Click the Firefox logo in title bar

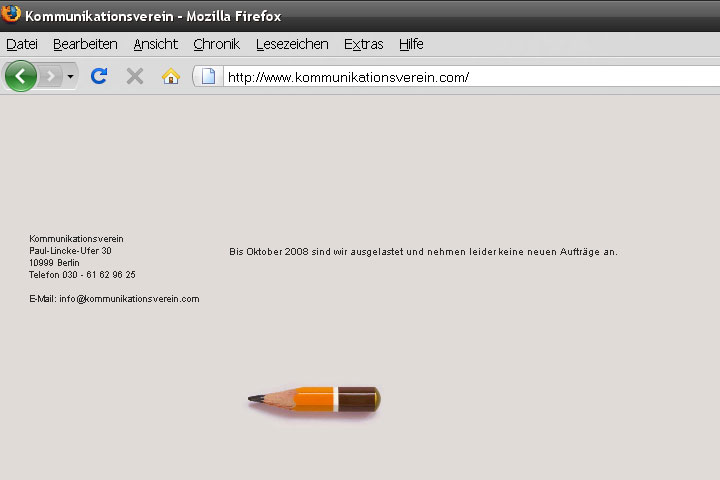point(11,14)
